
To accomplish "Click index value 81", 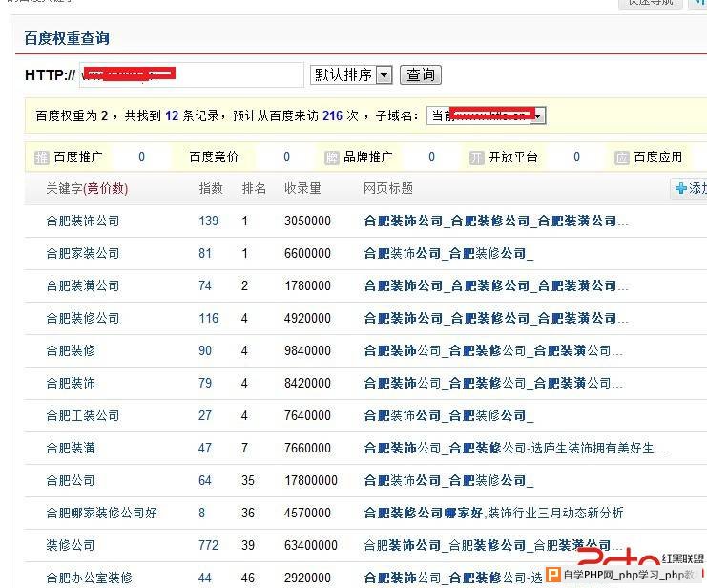I will coord(205,253).
